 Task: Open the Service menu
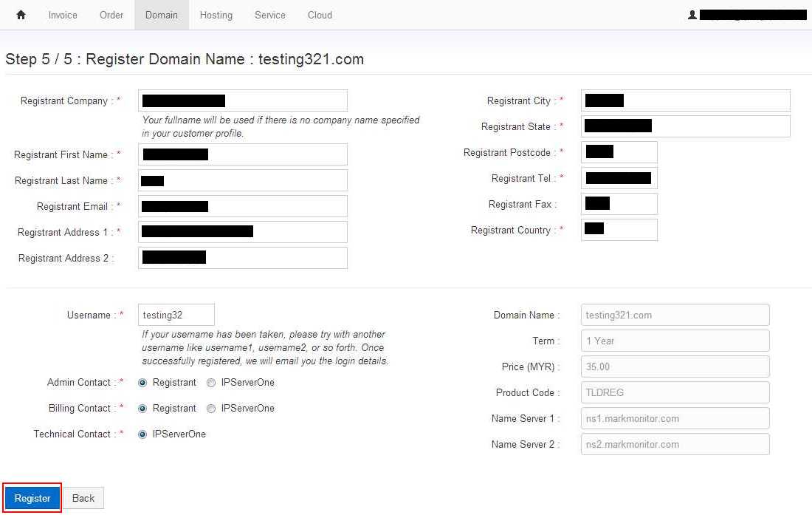(x=269, y=15)
